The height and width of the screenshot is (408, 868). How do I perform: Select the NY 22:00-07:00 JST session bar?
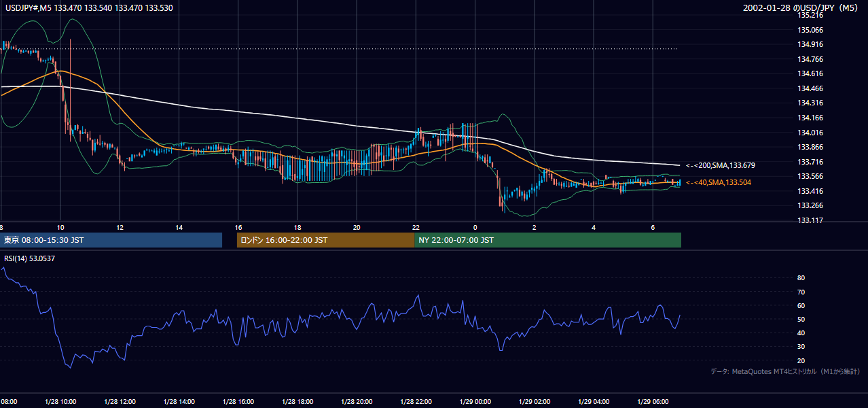[x=547, y=240]
